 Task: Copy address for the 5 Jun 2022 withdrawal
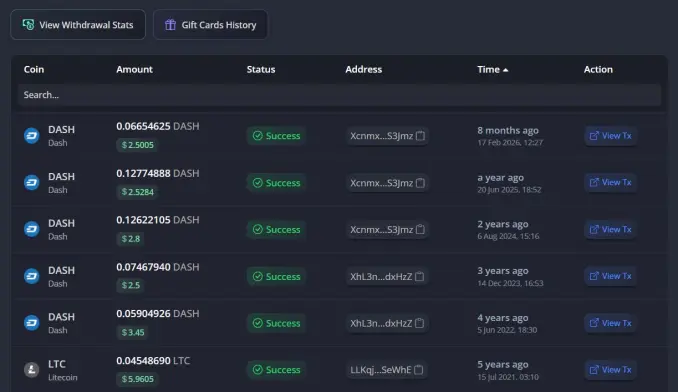419,323
